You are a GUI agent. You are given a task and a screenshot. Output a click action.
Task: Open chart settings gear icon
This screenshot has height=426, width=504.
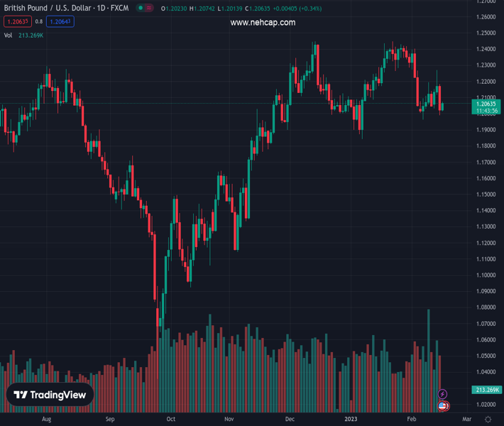(488, 419)
